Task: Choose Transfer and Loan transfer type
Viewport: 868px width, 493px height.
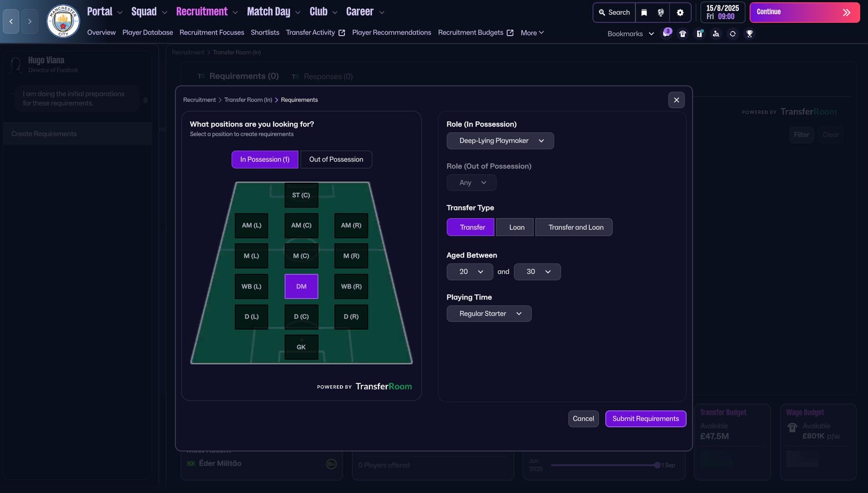Action: [574, 227]
